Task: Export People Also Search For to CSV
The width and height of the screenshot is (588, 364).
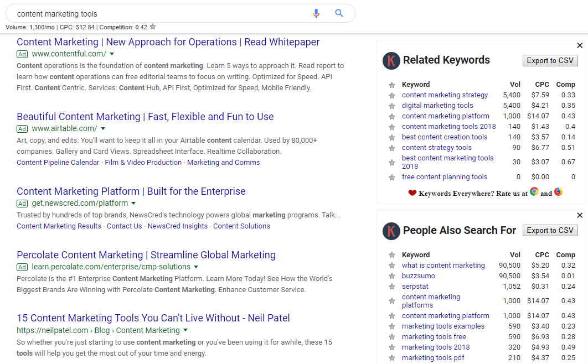Action: click(x=550, y=230)
